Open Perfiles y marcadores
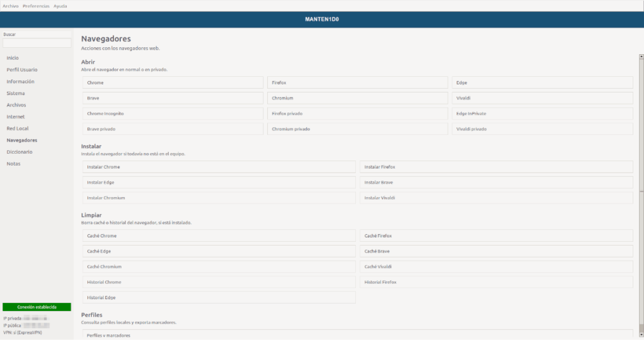644x340 pixels. 357,335
